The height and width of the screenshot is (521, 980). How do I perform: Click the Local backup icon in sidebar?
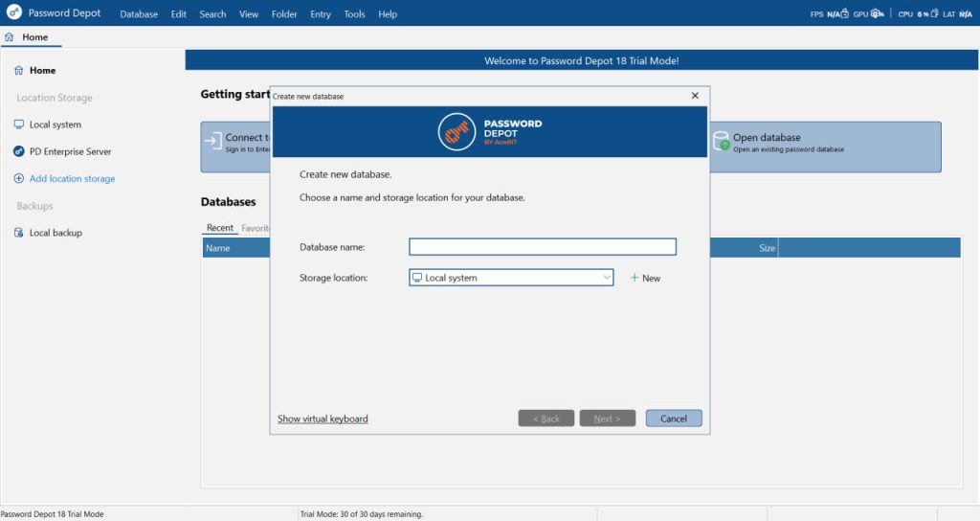pos(19,233)
